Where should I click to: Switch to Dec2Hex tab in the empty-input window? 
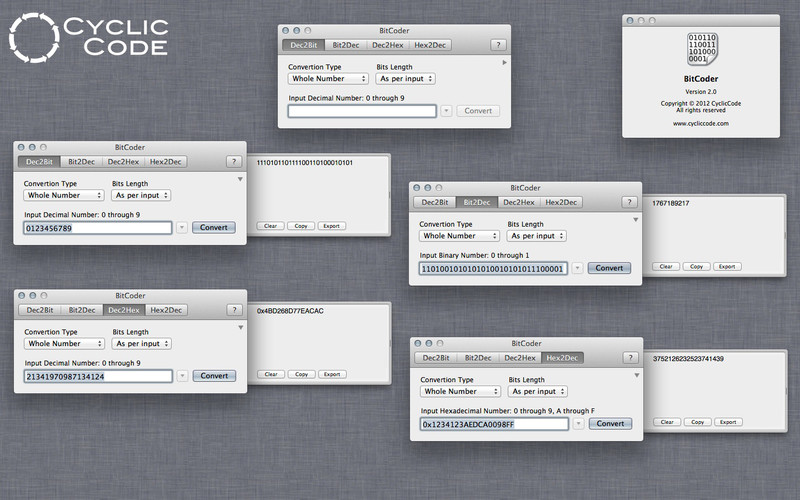pyautogui.click(x=388, y=45)
